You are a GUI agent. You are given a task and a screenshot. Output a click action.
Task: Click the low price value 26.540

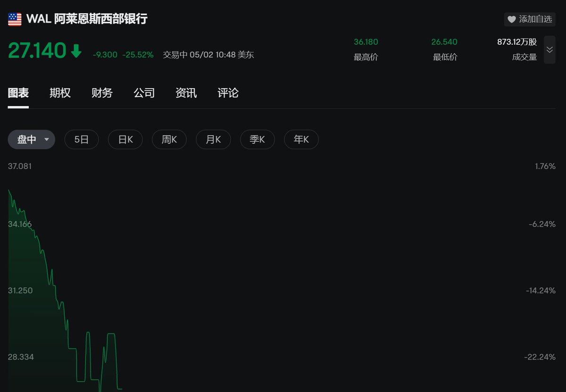tap(444, 42)
